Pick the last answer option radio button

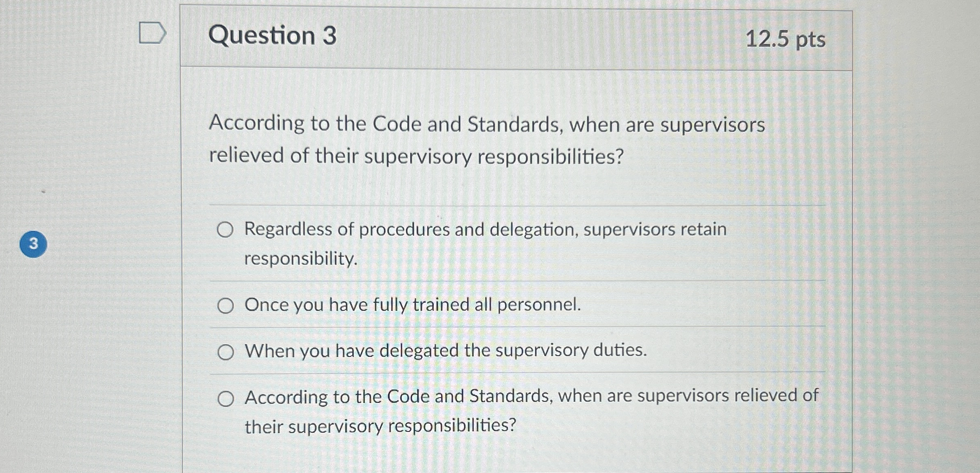(226, 398)
